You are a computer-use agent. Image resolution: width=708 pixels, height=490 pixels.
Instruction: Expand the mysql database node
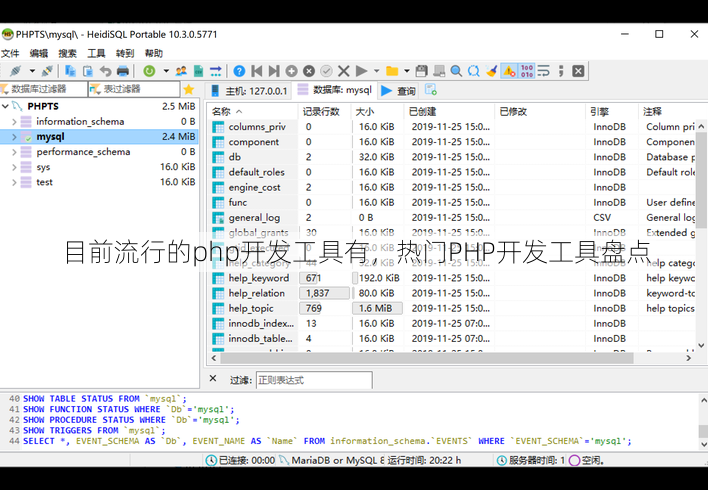14,137
